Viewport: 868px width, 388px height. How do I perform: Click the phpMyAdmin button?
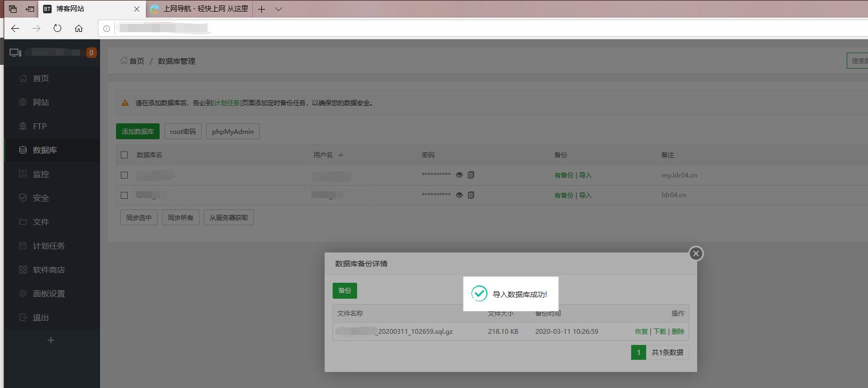point(233,132)
